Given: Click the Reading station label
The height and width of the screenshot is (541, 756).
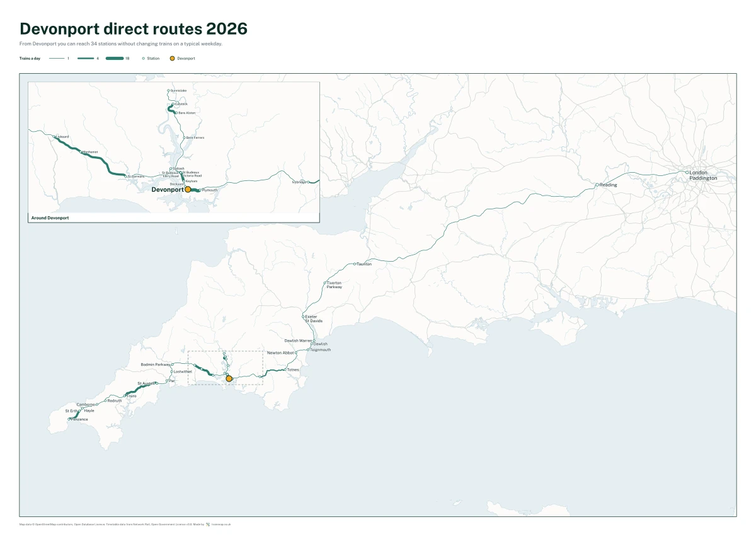Looking at the screenshot, I should point(609,185).
